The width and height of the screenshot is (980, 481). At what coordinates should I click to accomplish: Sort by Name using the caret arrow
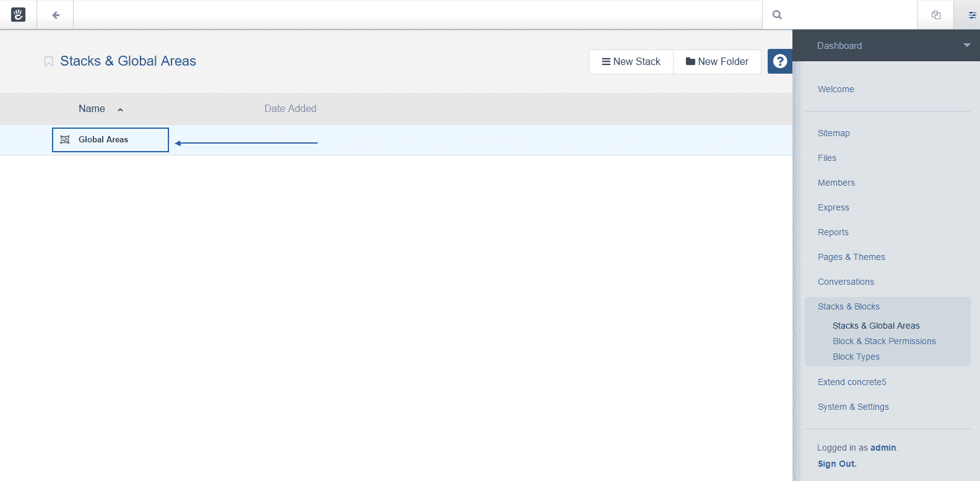pyautogui.click(x=120, y=110)
